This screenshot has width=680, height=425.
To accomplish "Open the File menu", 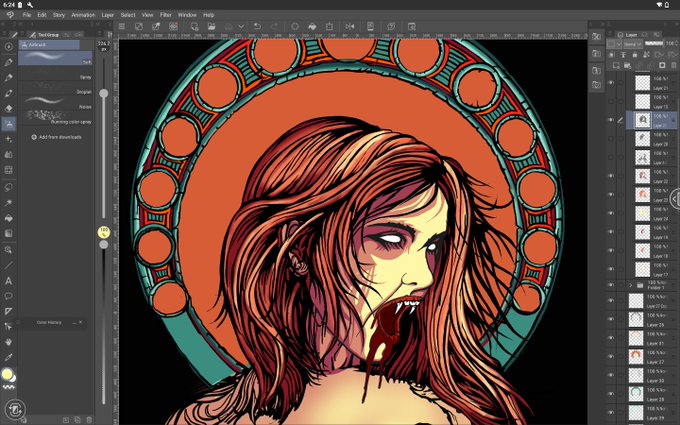I will [27, 15].
